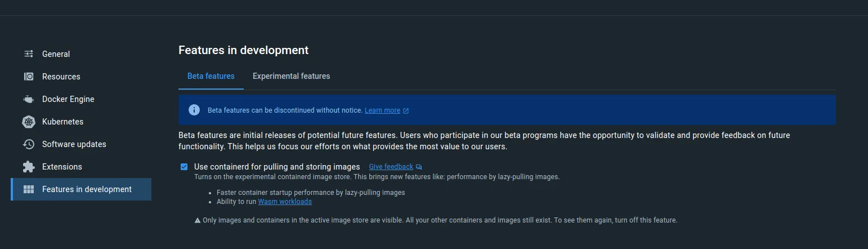Switch to the Beta features tab

pyautogui.click(x=211, y=76)
